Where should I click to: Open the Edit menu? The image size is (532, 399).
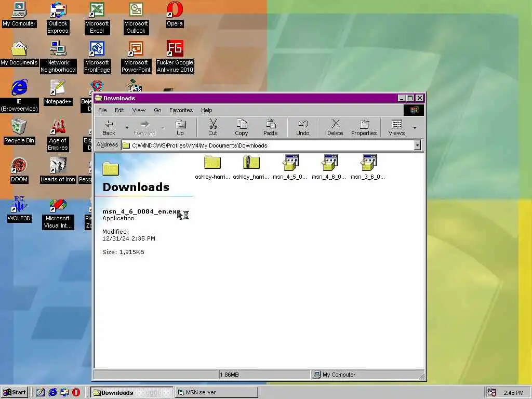[119, 110]
